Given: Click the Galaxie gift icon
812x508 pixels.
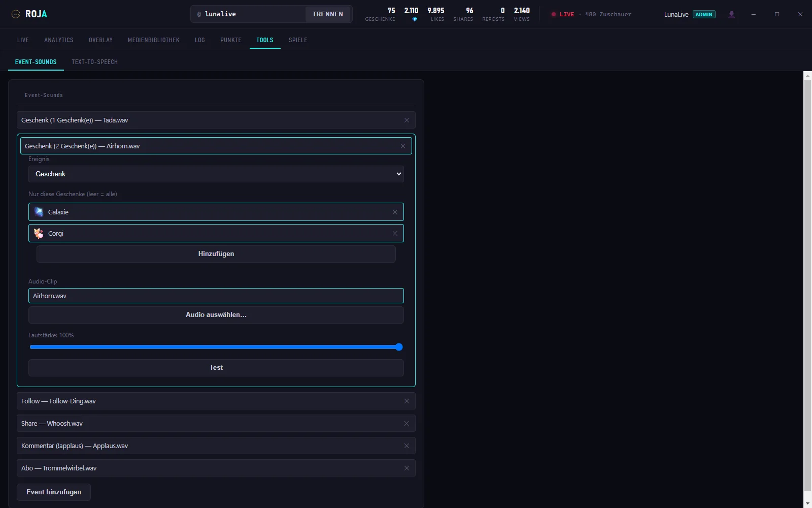Looking at the screenshot, I should [39, 212].
